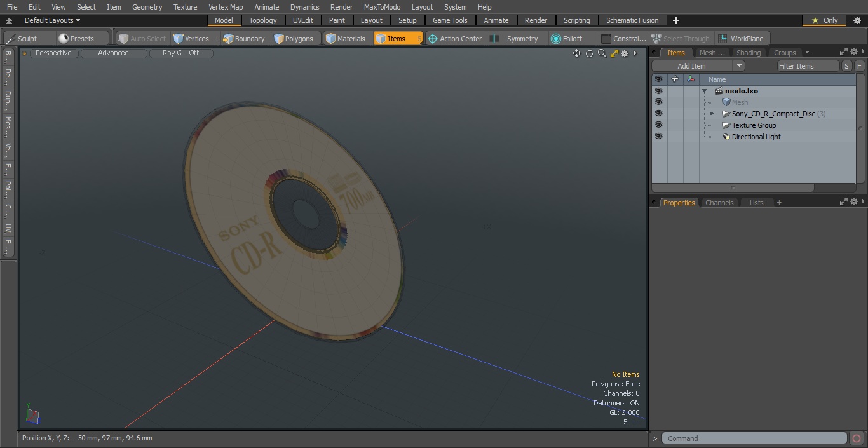Viewport: 868px width, 448px height.
Task: Open the 3D viewport settings gear
Action: (625, 53)
